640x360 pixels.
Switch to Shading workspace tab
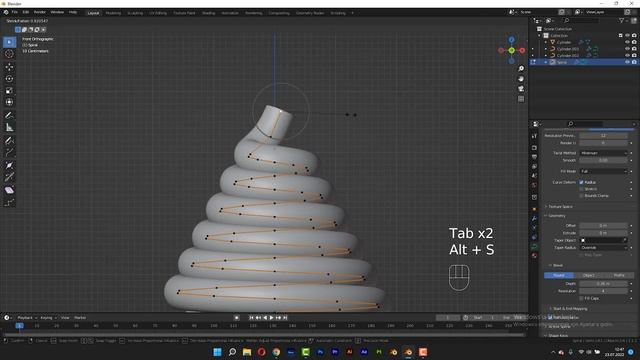[x=208, y=13]
